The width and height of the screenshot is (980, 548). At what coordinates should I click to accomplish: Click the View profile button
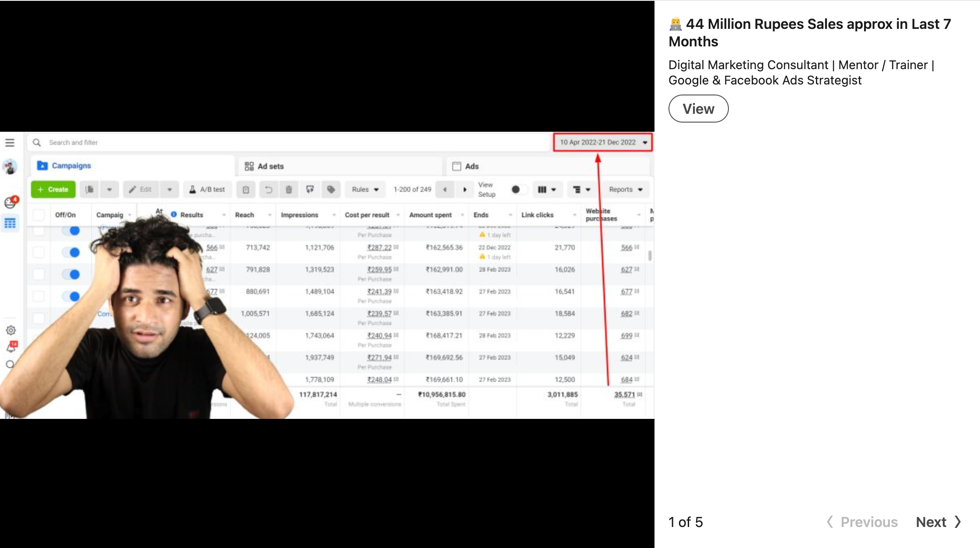pos(698,109)
